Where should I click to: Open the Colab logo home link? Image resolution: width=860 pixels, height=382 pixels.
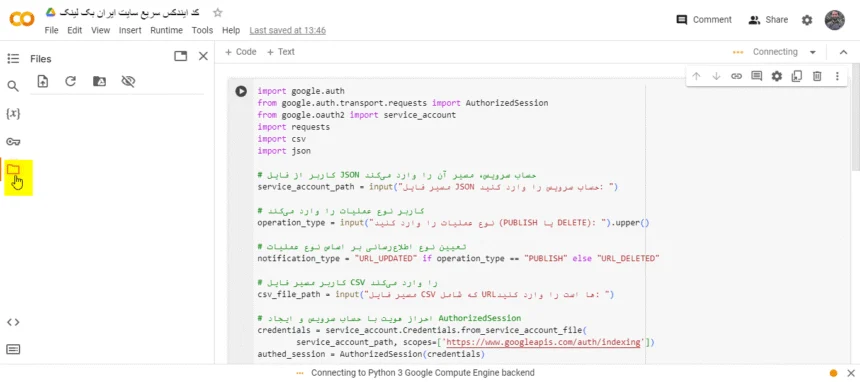coord(22,20)
